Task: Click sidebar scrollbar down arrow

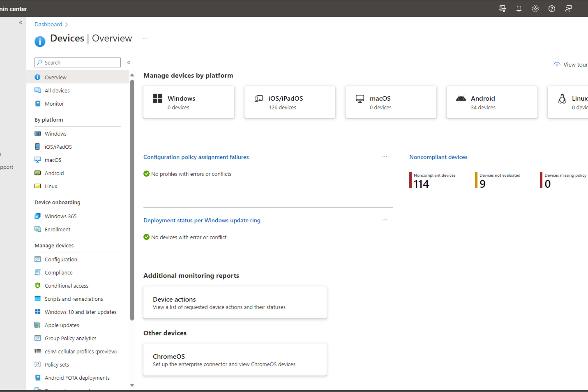Action: 132,385
